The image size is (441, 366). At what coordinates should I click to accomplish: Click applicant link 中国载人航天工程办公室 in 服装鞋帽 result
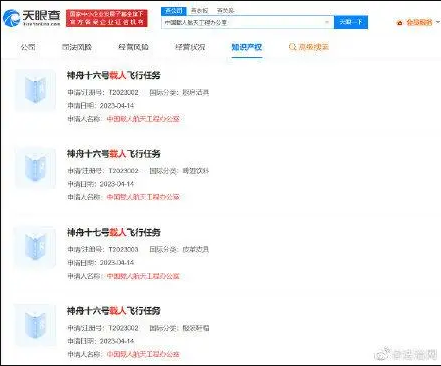143,354
